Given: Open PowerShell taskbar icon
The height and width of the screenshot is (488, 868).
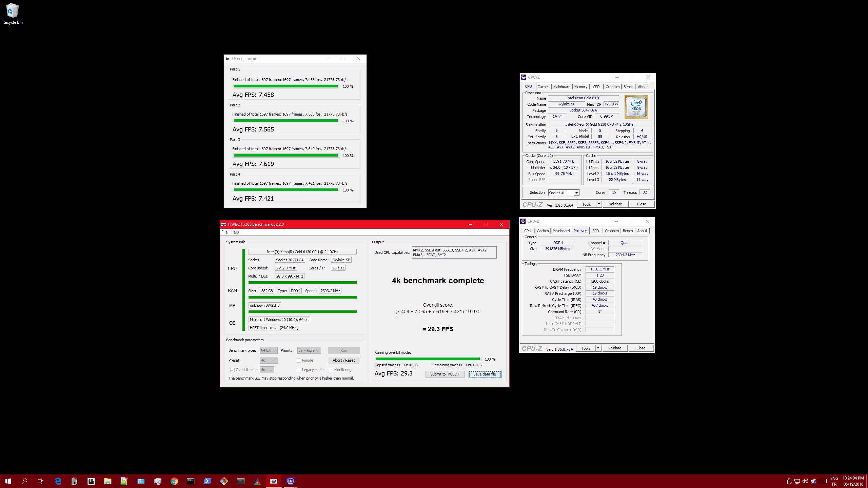Looking at the screenshot, I should pyautogui.click(x=207, y=481).
